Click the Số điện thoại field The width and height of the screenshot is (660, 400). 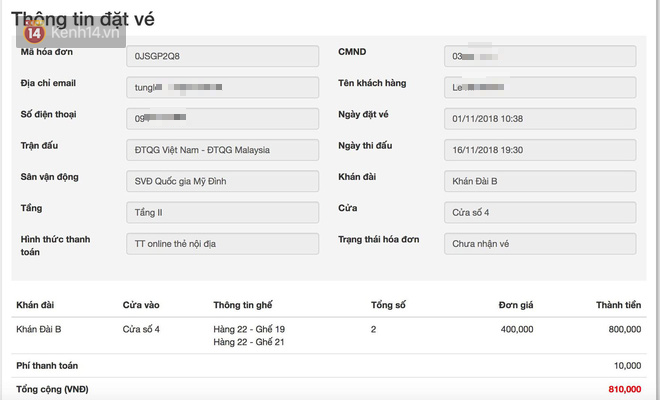coord(223,119)
